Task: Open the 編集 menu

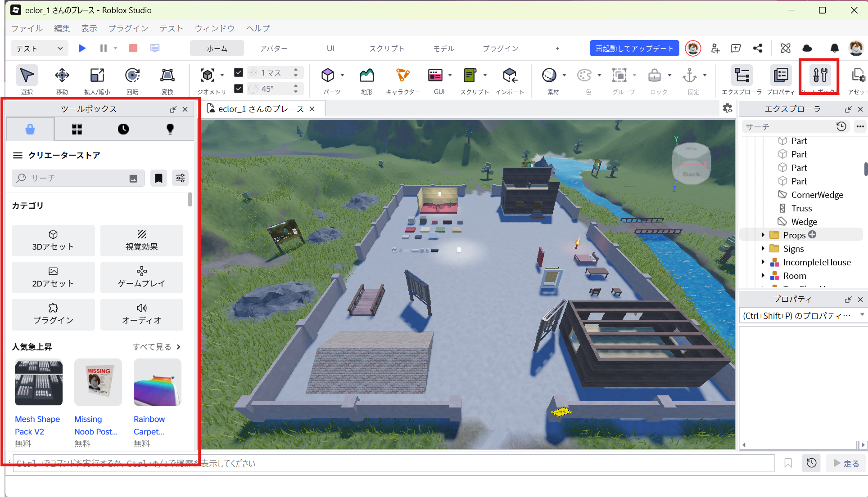Action: (x=62, y=28)
